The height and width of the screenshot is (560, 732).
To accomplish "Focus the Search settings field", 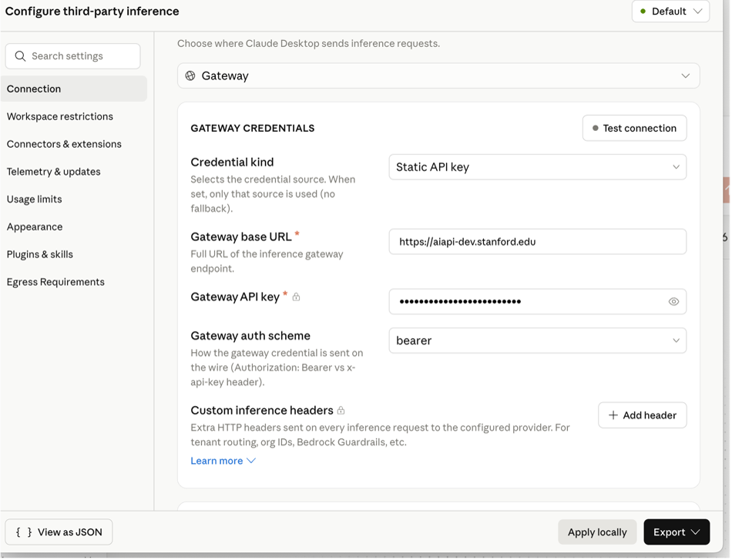I will [x=73, y=56].
